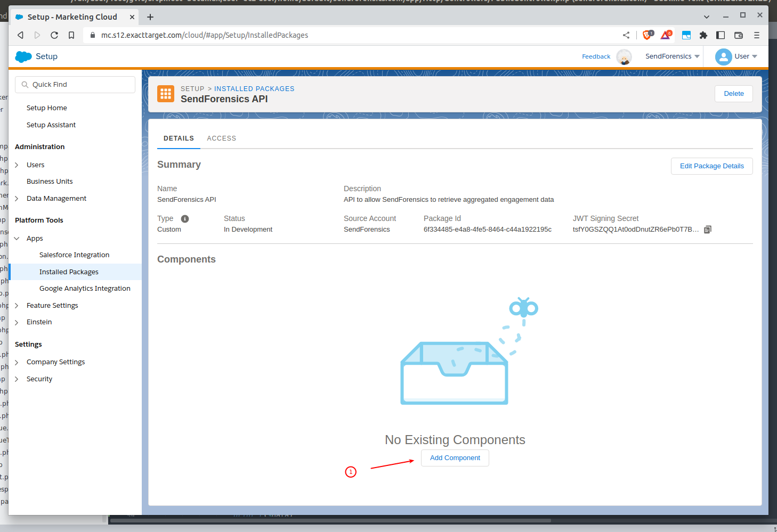
Task: Click the Add Component button
Action: (455, 458)
